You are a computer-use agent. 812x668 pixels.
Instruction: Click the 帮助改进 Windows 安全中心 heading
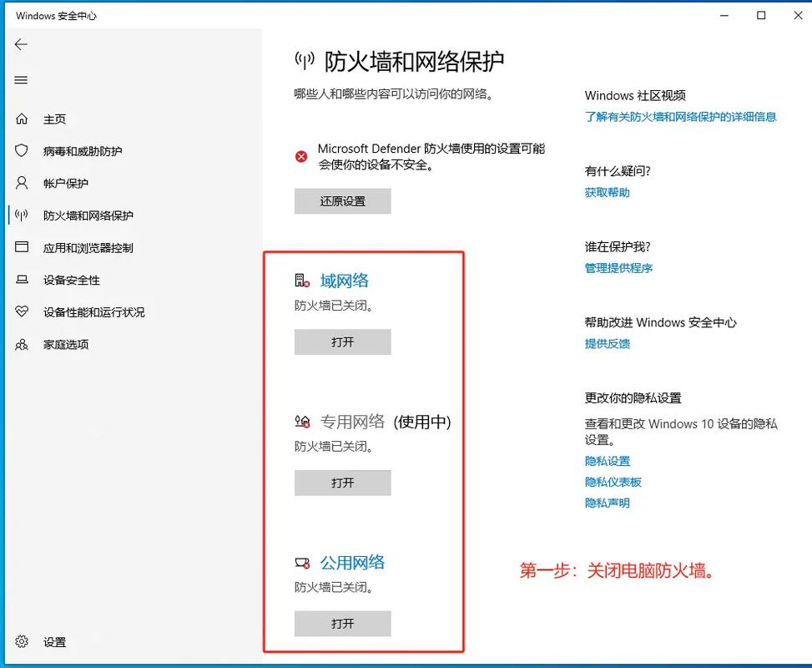(x=660, y=322)
